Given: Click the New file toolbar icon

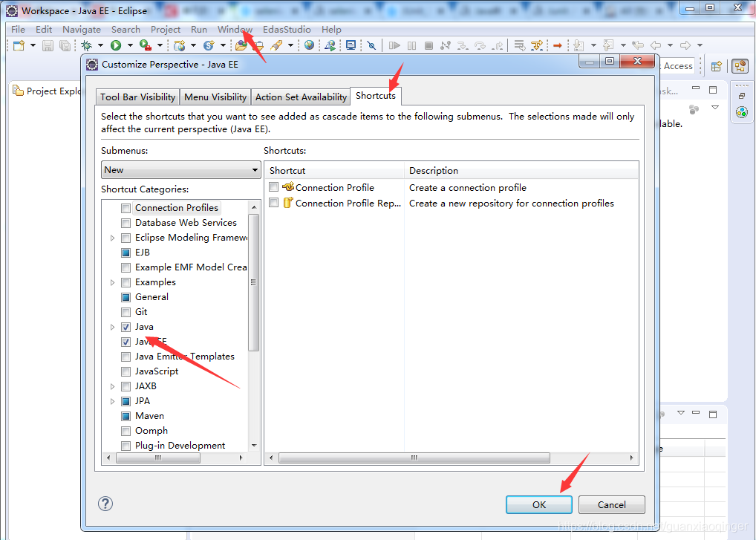Looking at the screenshot, I should [x=19, y=45].
